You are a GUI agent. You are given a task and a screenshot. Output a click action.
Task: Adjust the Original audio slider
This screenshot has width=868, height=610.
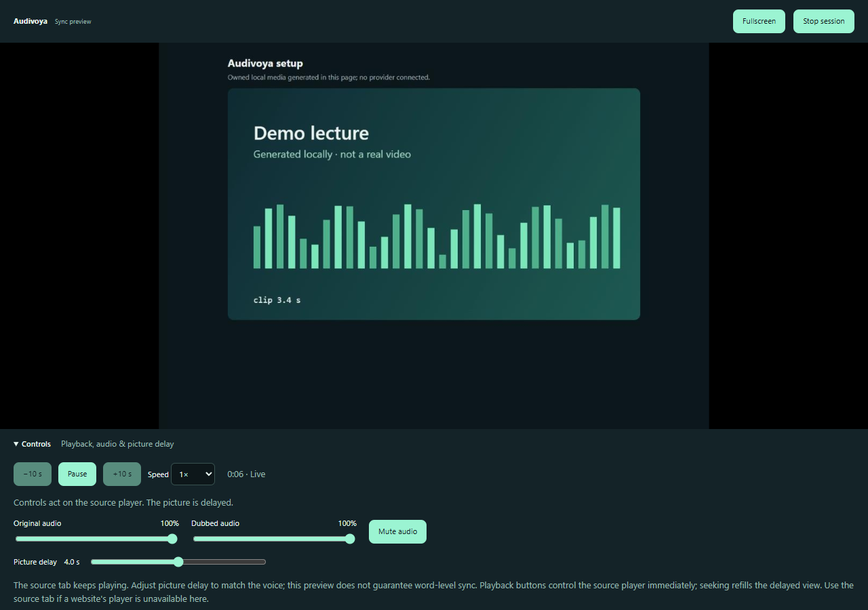point(96,539)
